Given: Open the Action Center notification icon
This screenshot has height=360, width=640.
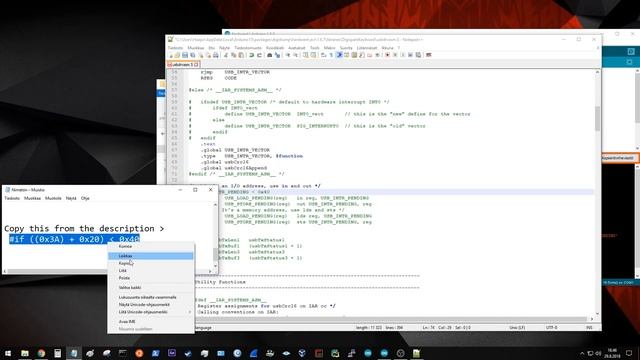Looking at the screenshot, I should coord(629,353).
